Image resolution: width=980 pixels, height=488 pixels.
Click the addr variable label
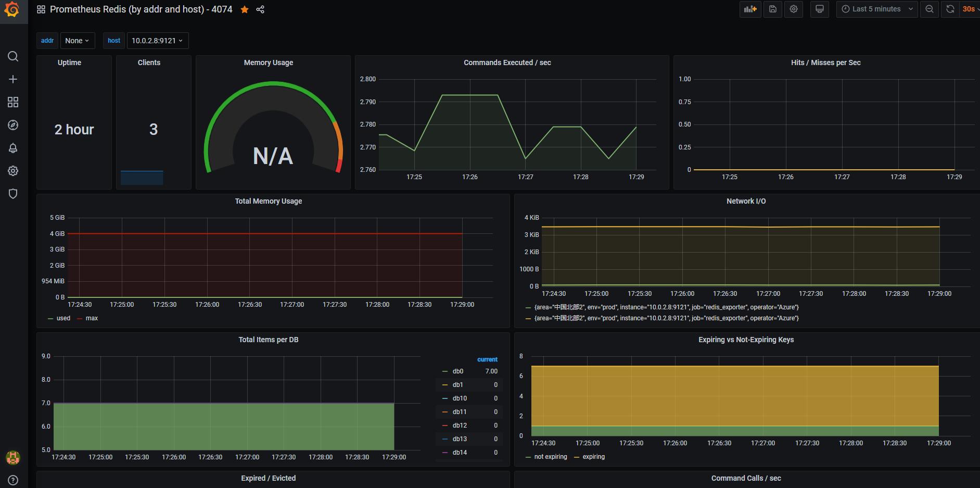point(47,41)
